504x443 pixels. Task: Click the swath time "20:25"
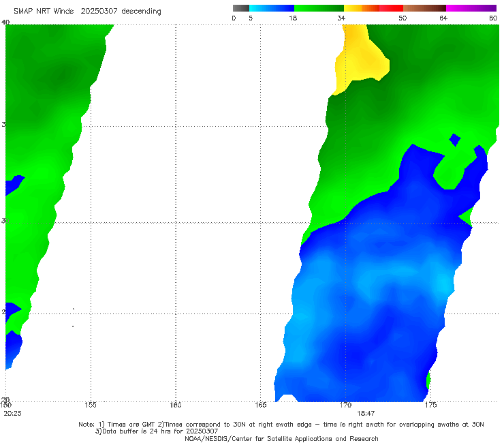(x=12, y=414)
